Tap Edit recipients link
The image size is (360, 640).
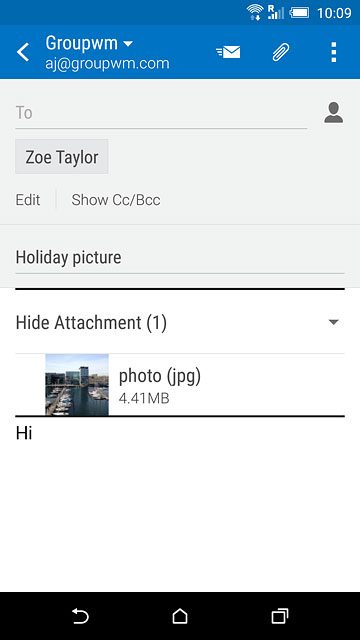28,200
